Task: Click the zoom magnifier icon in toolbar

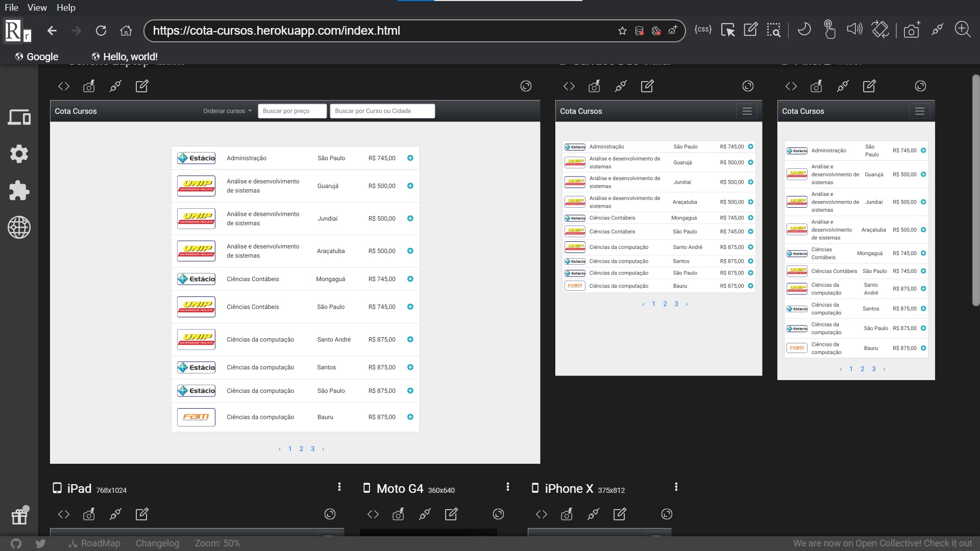Action: point(963,30)
